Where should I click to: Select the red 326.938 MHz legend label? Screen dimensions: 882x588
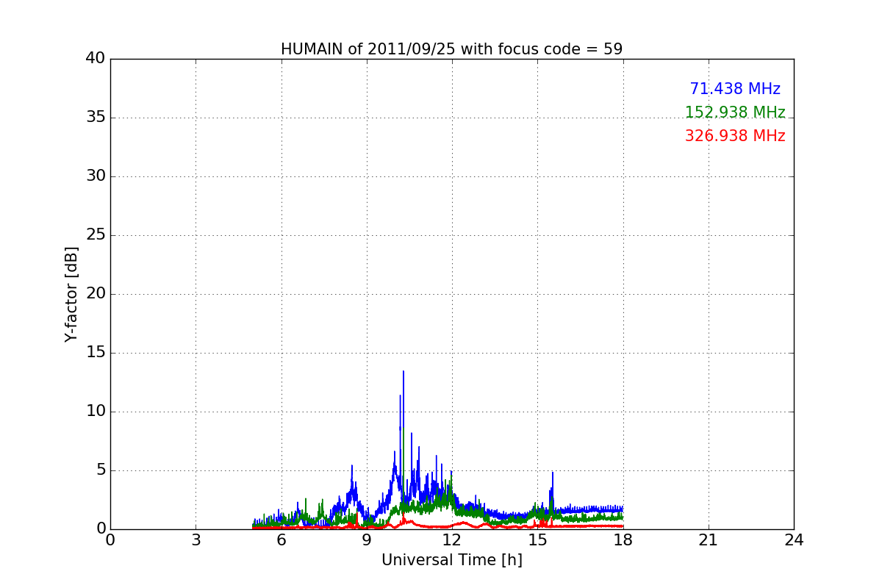pos(735,136)
